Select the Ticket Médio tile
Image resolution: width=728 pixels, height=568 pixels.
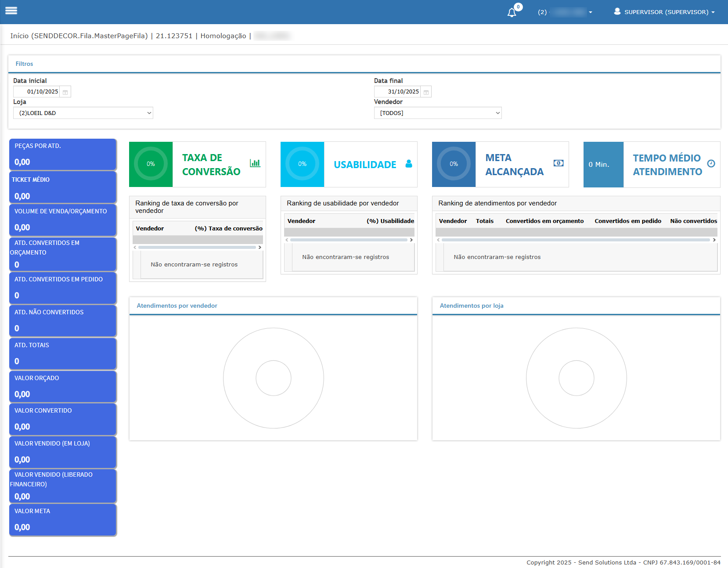(x=63, y=187)
